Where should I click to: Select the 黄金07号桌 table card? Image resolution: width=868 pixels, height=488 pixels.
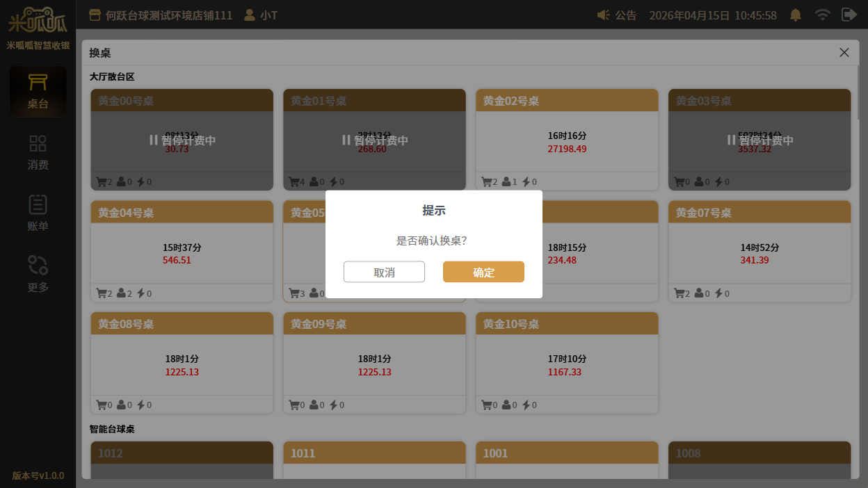759,252
